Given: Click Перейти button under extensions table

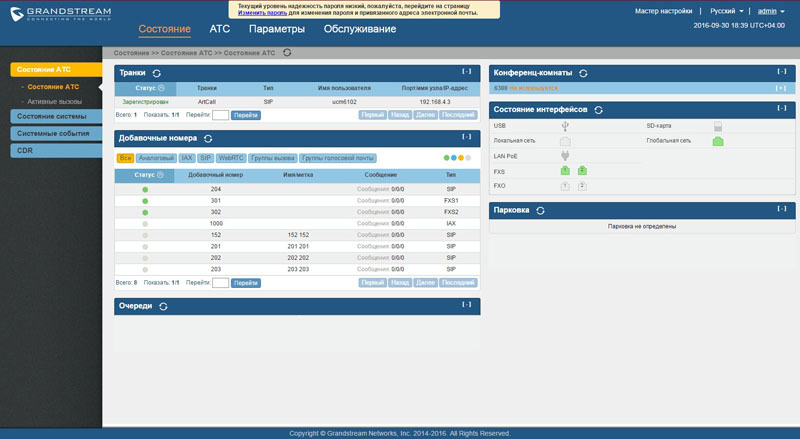Looking at the screenshot, I should click(246, 283).
